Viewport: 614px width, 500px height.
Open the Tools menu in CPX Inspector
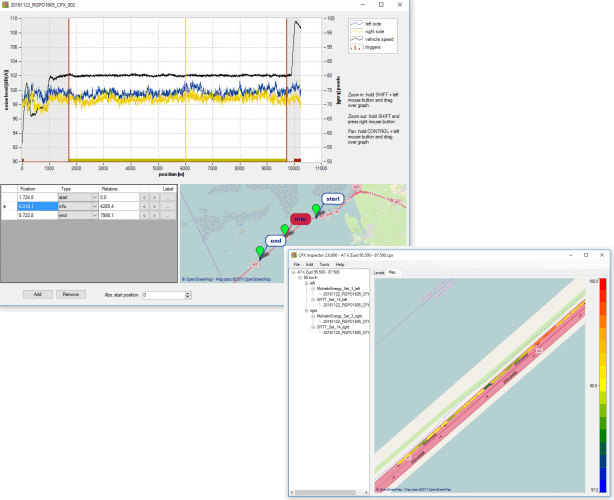click(325, 264)
